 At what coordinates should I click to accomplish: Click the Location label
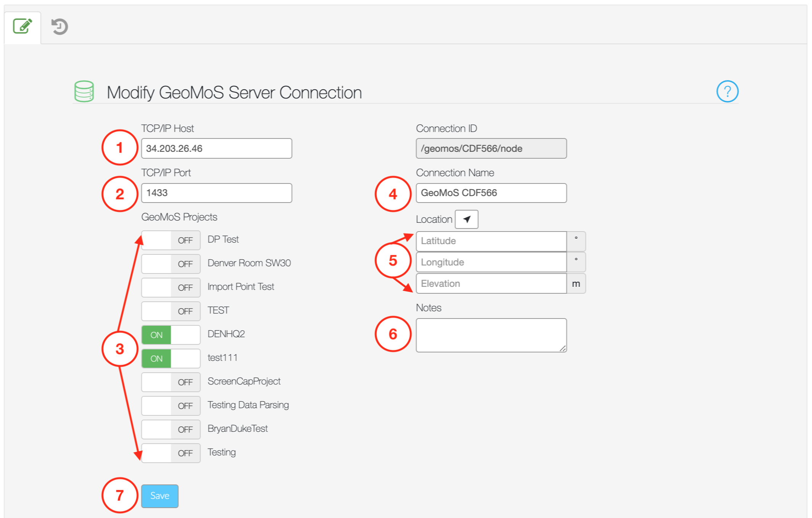(x=434, y=219)
